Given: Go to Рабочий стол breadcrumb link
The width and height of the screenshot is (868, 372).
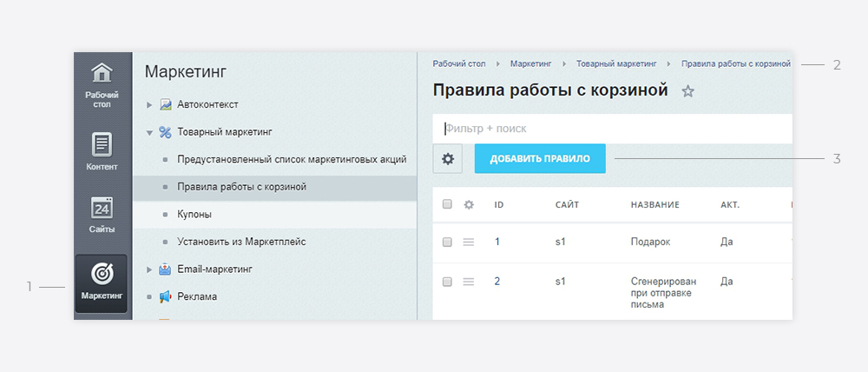Looking at the screenshot, I should 459,63.
